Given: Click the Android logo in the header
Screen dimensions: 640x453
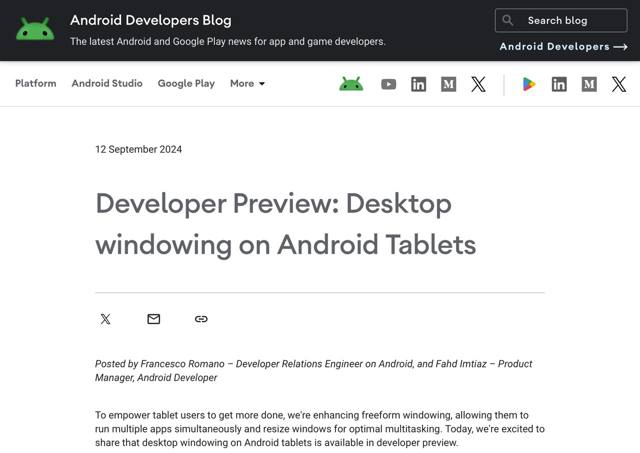Looking at the screenshot, I should tap(35, 29).
